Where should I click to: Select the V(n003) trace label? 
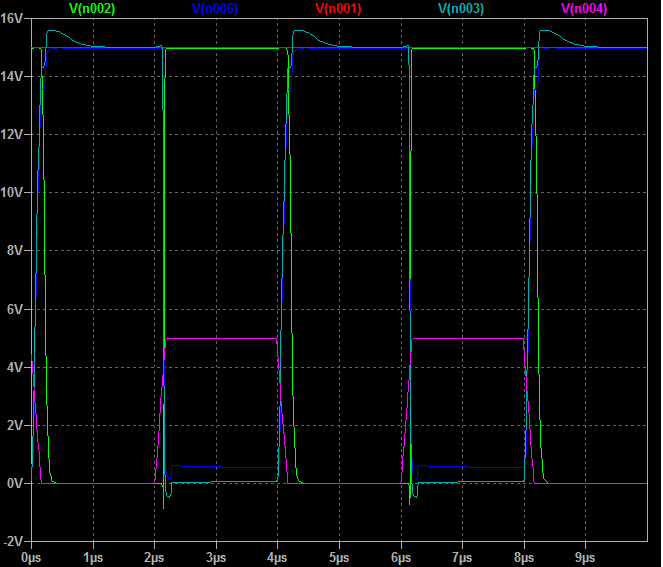tap(461, 8)
